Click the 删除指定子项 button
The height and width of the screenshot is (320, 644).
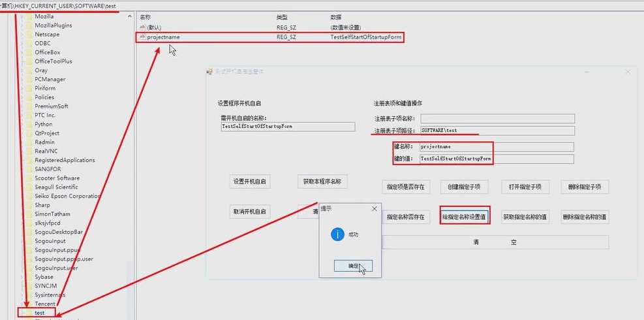[585, 187]
